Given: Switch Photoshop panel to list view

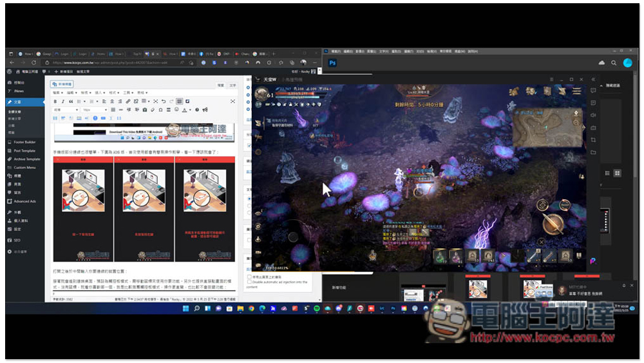Looking at the screenshot, I should (607, 173).
